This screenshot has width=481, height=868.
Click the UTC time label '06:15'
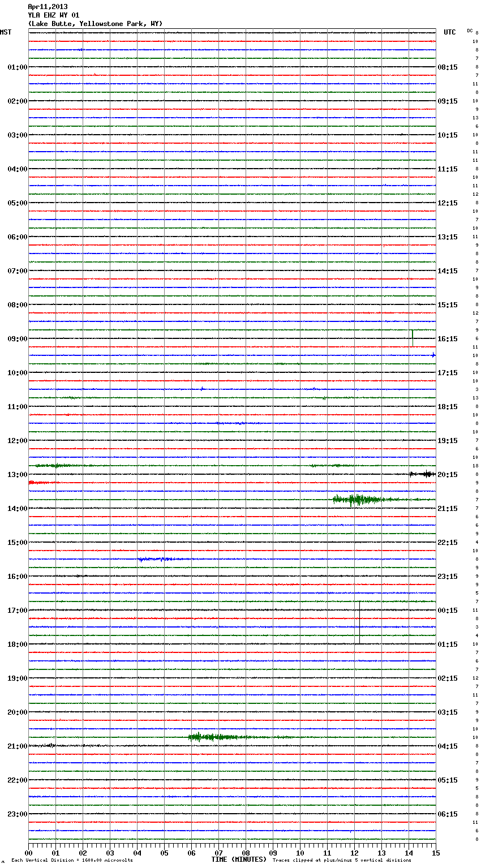(448, 814)
